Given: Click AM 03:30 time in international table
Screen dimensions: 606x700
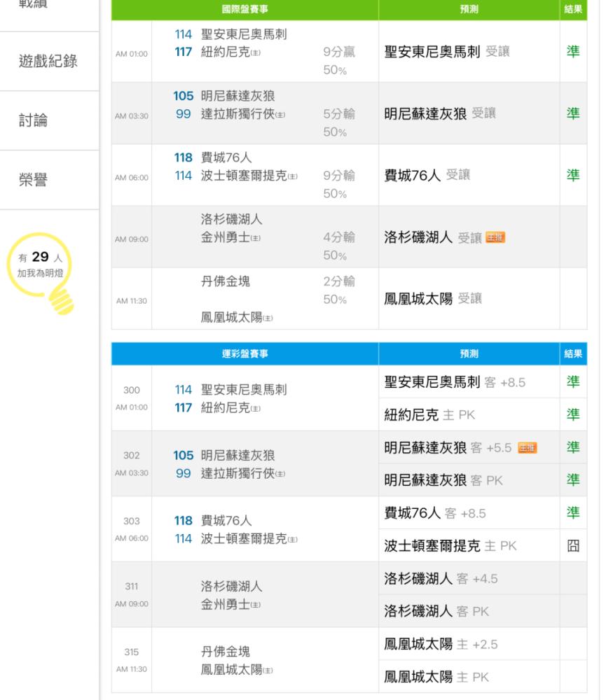Looking at the screenshot, I should click(132, 116).
